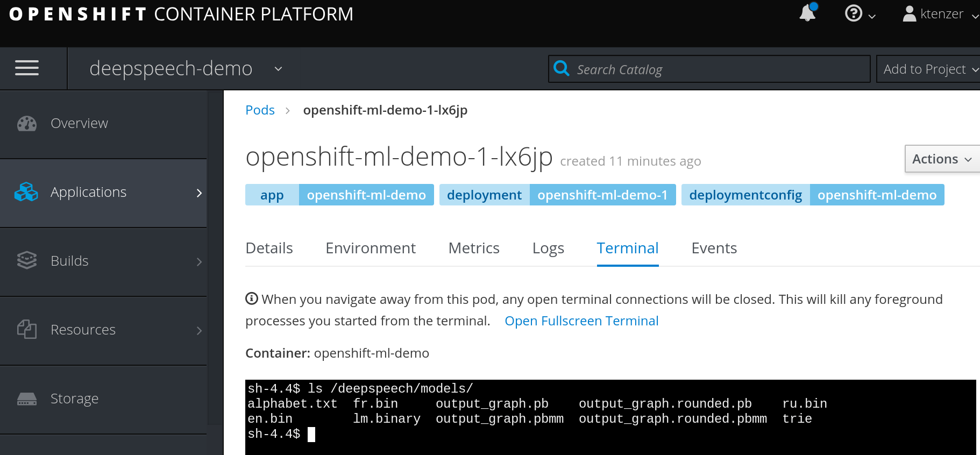Click 'trie' in terminal listing
The width and height of the screenshot is (980, 455).
(x=797, y=419)
